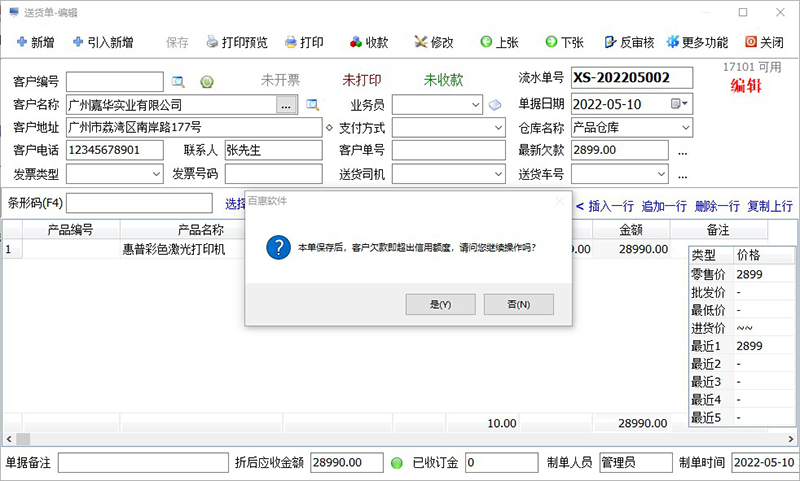Click the 发票号码 input field
800x481 pixels.
pyautogui.click(x=273, y=174)
